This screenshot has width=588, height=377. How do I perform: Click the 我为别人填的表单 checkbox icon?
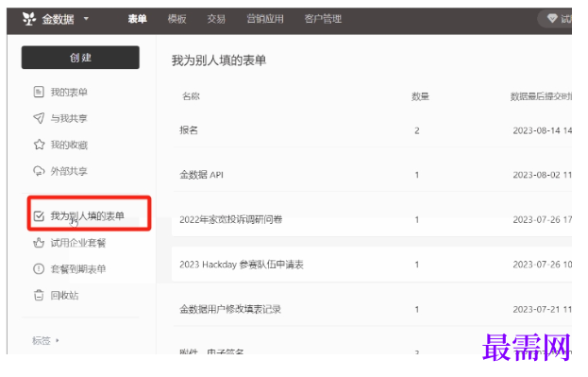[x=39, y=216]
